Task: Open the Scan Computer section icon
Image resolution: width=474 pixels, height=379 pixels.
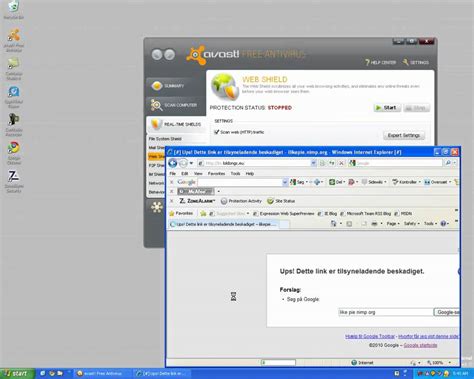Action: coord(156,105)
